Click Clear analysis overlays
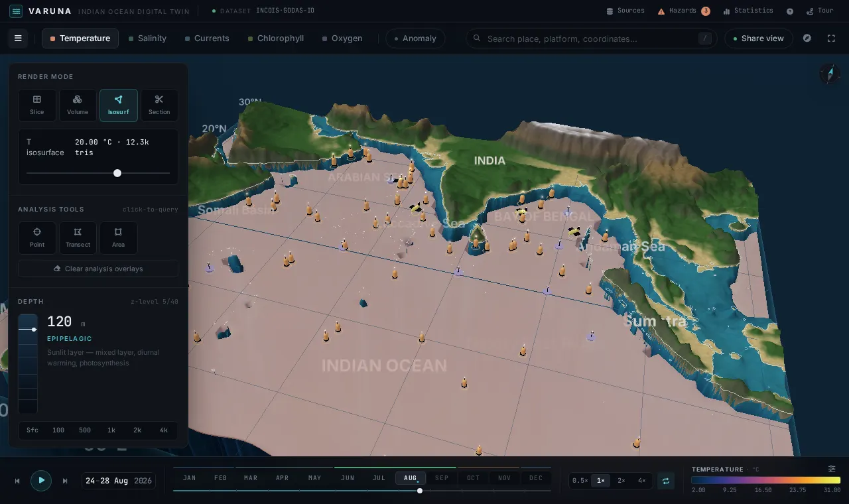The height and width of the screenshot is (504, 849). pos(98,269)
